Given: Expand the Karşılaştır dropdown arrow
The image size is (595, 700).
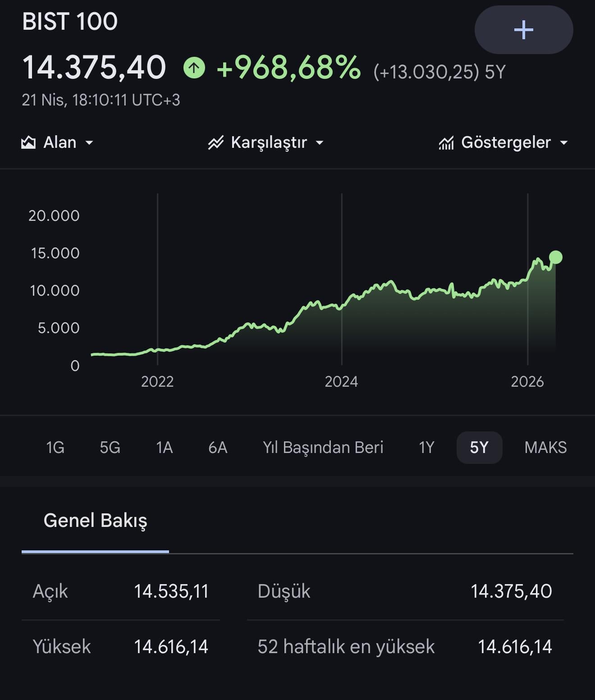Looking at the screenshot, I should [x=320, y=143].
